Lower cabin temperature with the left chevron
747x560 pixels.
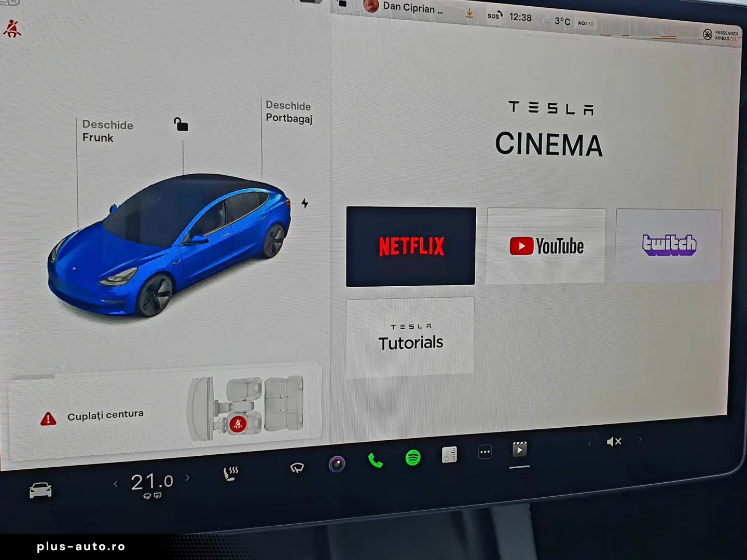point(115,483)
